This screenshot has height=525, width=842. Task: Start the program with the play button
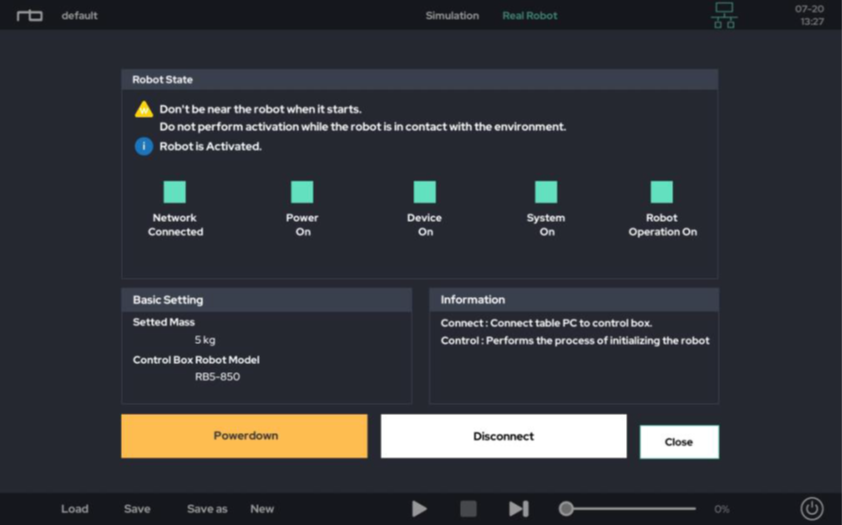419,508
